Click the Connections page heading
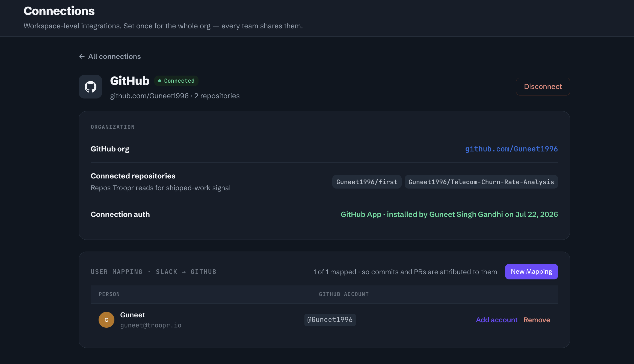This screenshot has width=634, height=364. [59, 11]
